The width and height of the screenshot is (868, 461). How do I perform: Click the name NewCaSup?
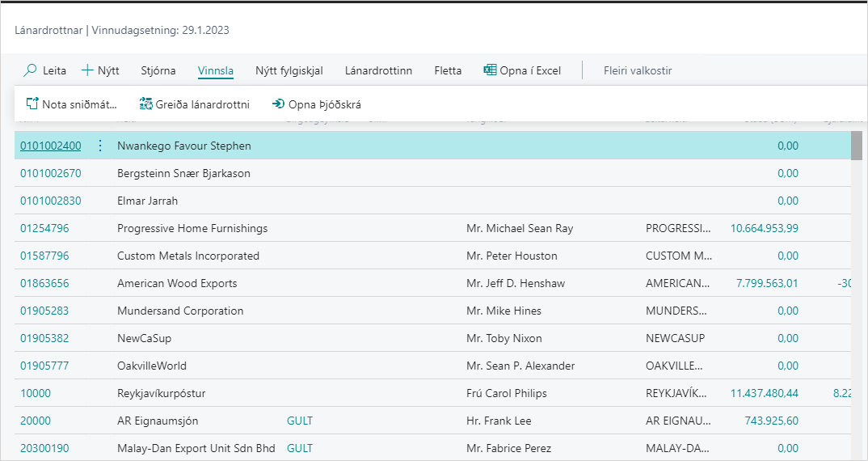click(145, 338)
